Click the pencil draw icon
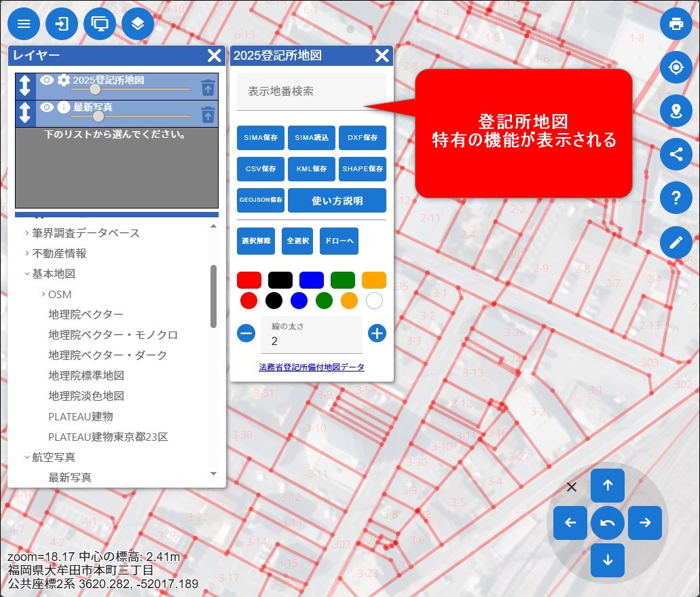The height and width of the screenshot is (597, 700). (x=676, y=242)
